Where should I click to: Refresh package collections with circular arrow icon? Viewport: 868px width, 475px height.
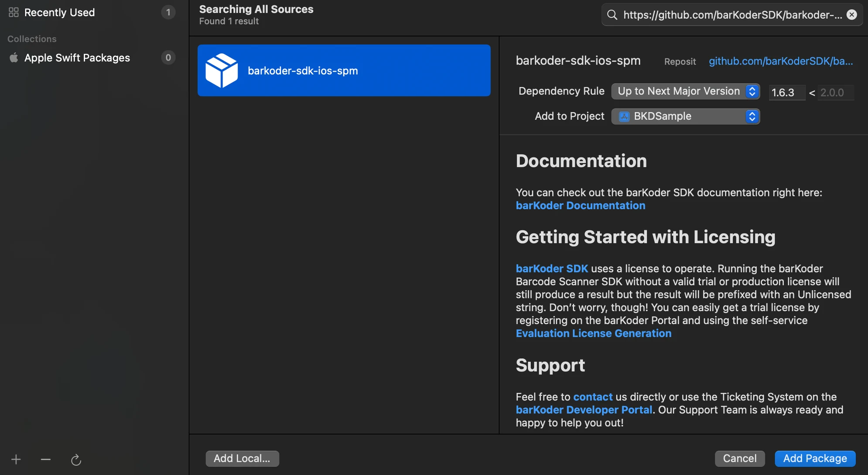(76, 460)
